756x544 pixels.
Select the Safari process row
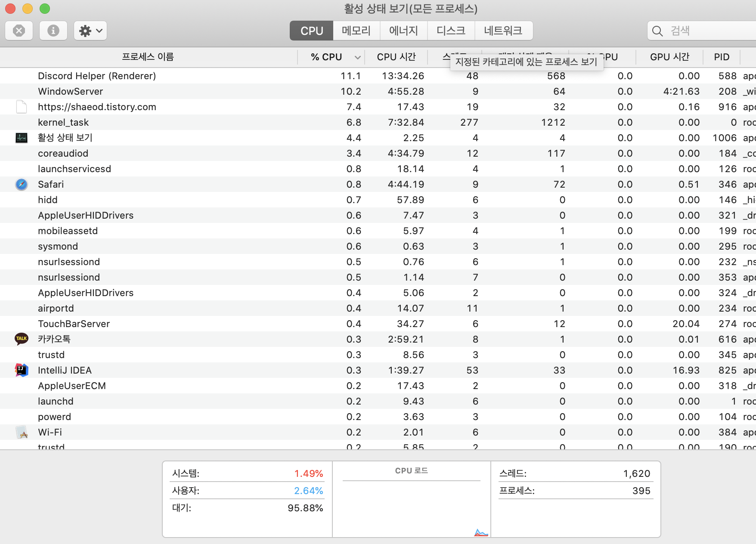[378, 184]
